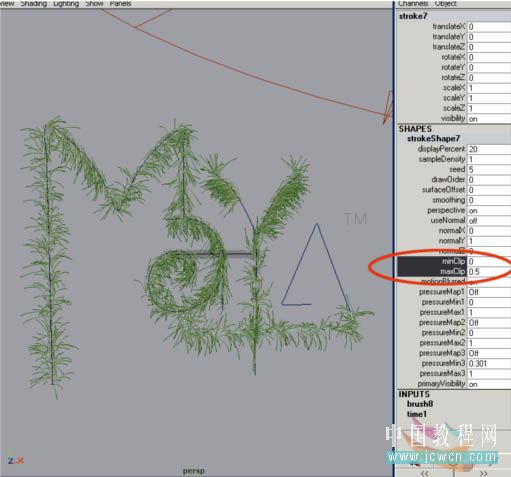
Task: Open the Channels menu in Channel Box
Action: coord(413,4)
